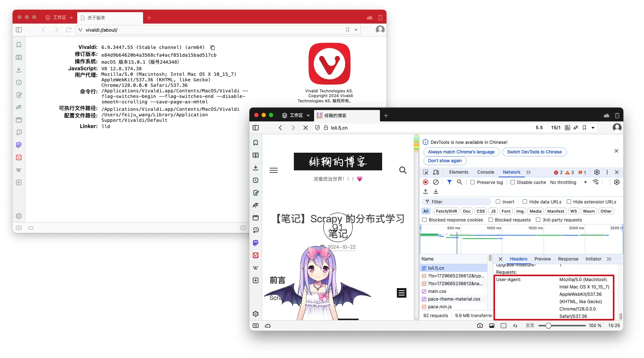Viewport: 644px width, 358px height.
Task: Open the address bar dropdown arrow in the about window
Action: 356,30
